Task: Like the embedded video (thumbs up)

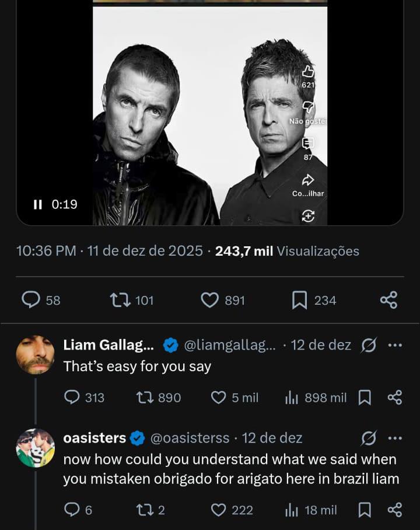Action: 308,72
